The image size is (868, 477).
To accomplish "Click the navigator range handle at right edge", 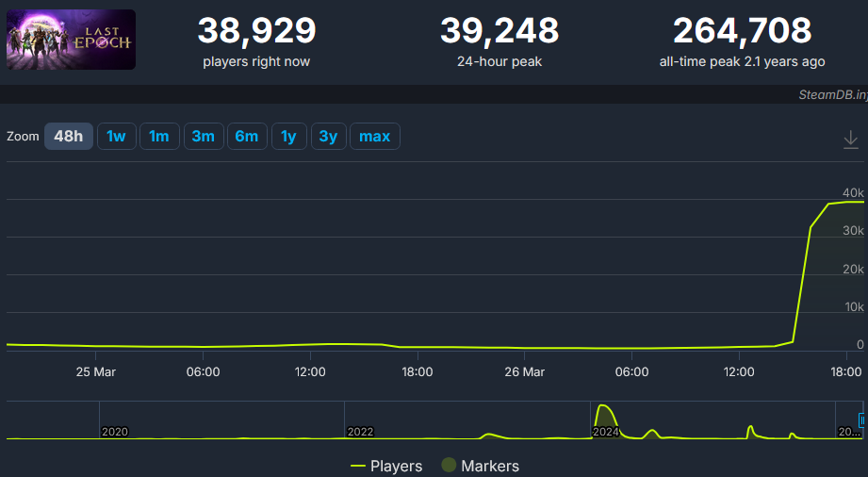I will tap(862, 420).
